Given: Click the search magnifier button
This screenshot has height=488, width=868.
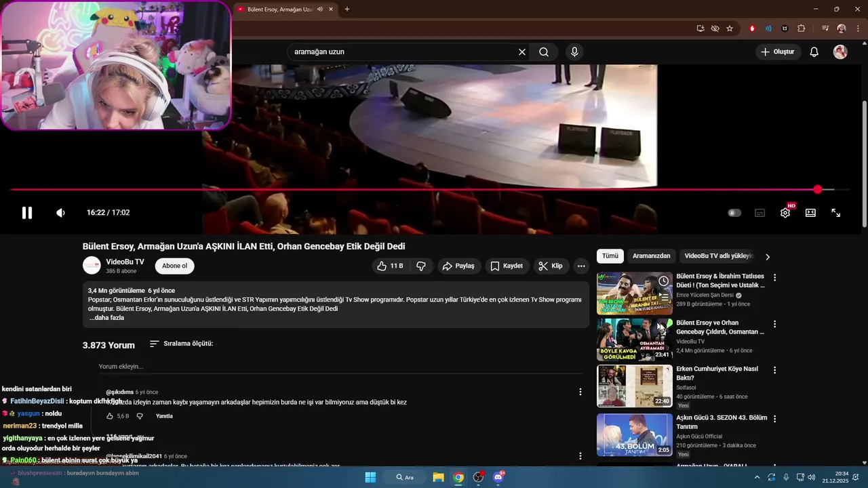Looking at the screenshot, I should pos(544,52).
